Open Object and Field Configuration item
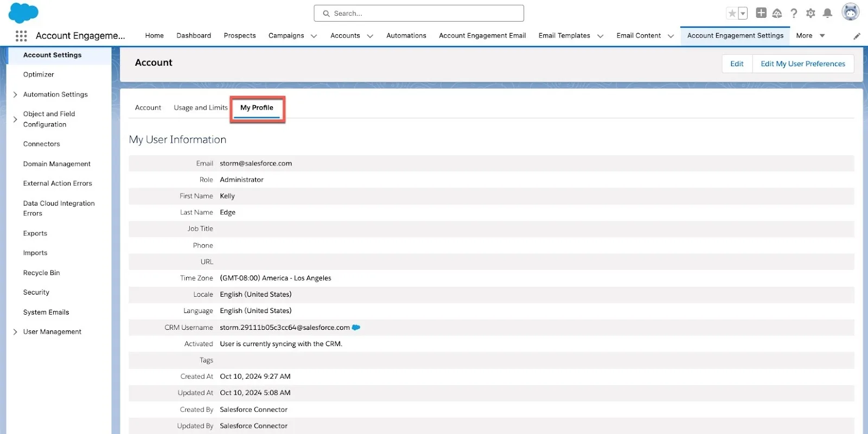868x434 pixels. tap(49, 119)
